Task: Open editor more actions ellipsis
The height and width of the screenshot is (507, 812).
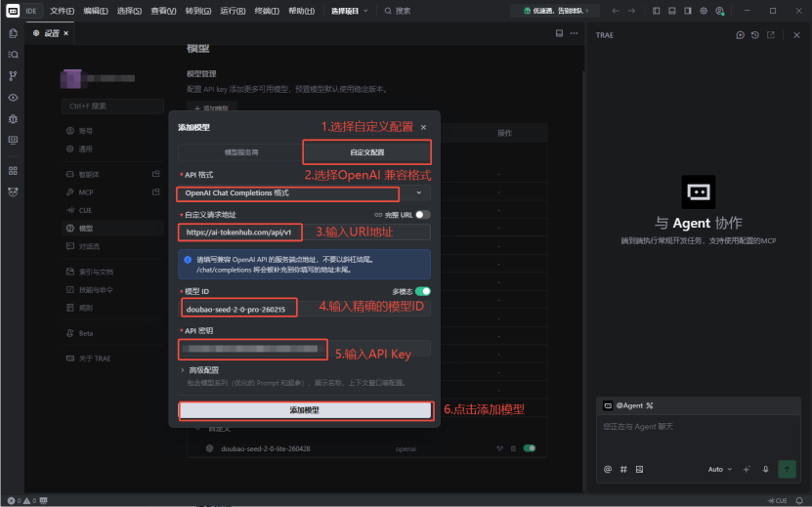Action: pos(574,33)
